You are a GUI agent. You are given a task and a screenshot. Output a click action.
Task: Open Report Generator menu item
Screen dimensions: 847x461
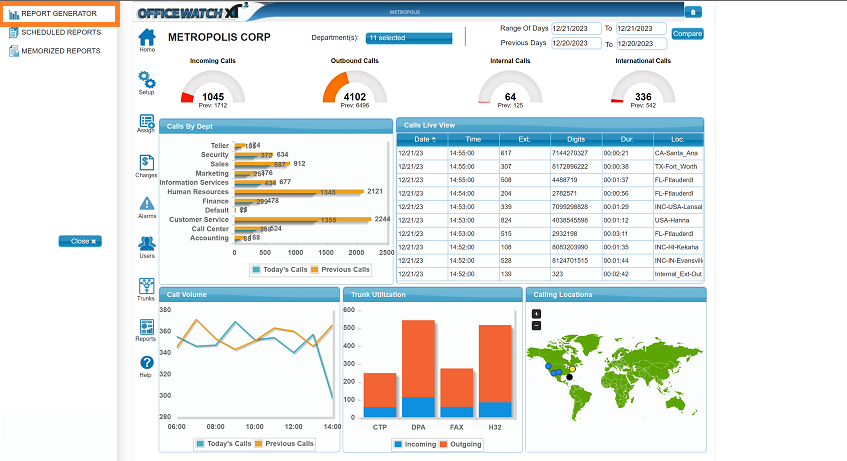click(59, 14)
